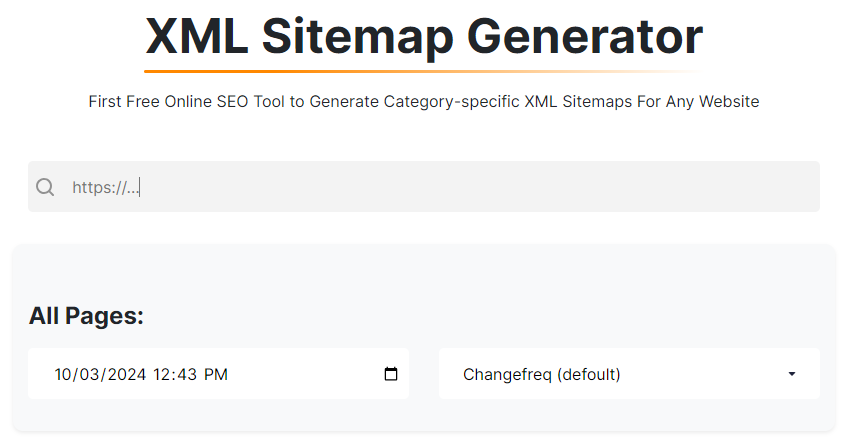
Task: Select the hour "12" in time
Action: tap(161, 375)
